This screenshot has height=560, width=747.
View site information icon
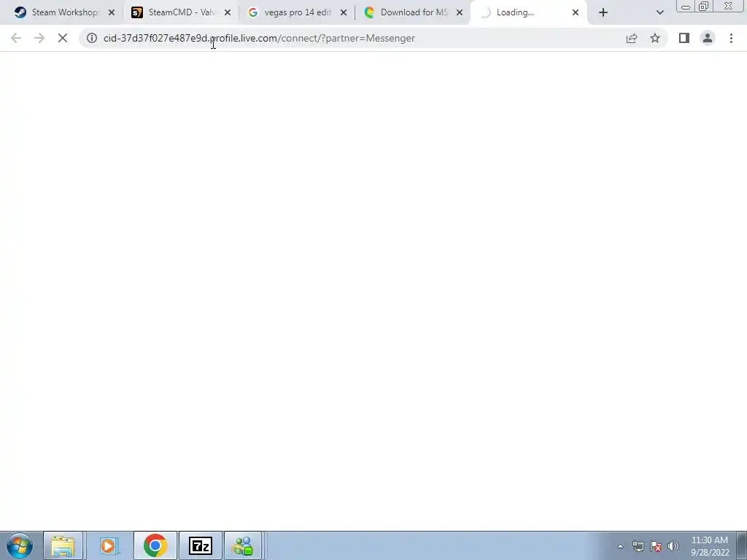pos(92,38)
